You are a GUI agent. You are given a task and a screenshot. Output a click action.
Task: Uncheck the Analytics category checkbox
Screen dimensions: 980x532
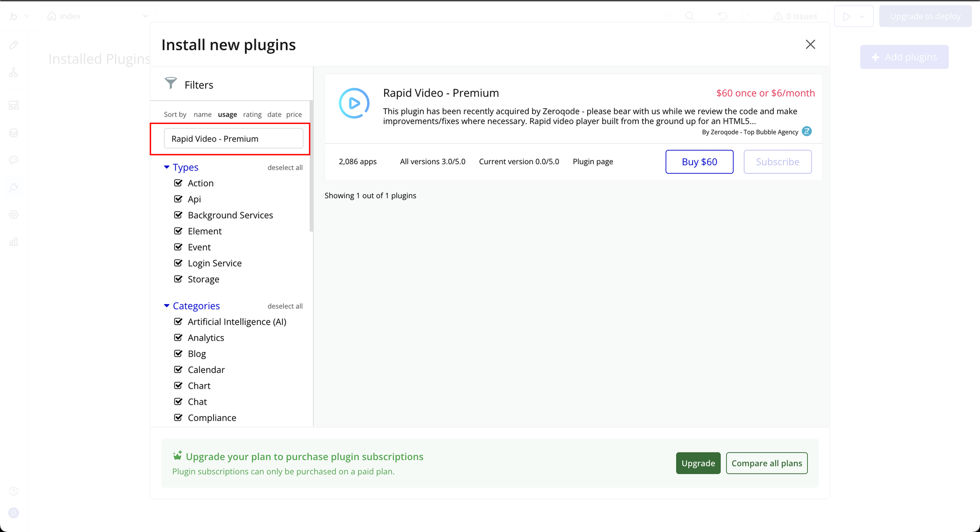pyautogui.click(x=178, y=338)
